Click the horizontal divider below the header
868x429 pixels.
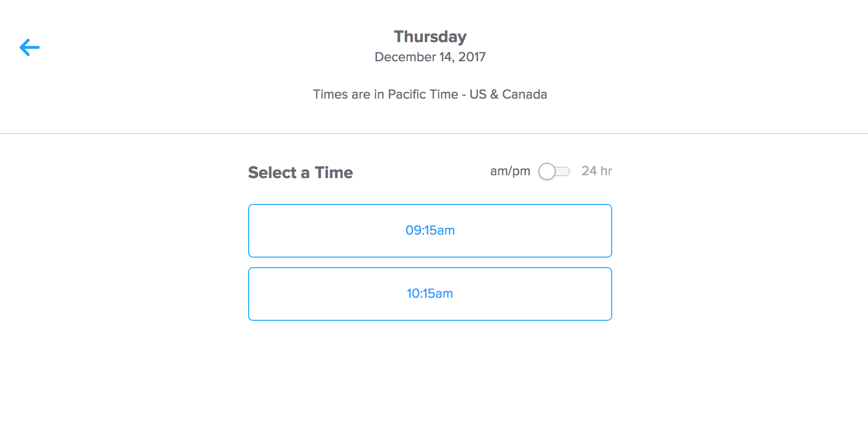434,134
